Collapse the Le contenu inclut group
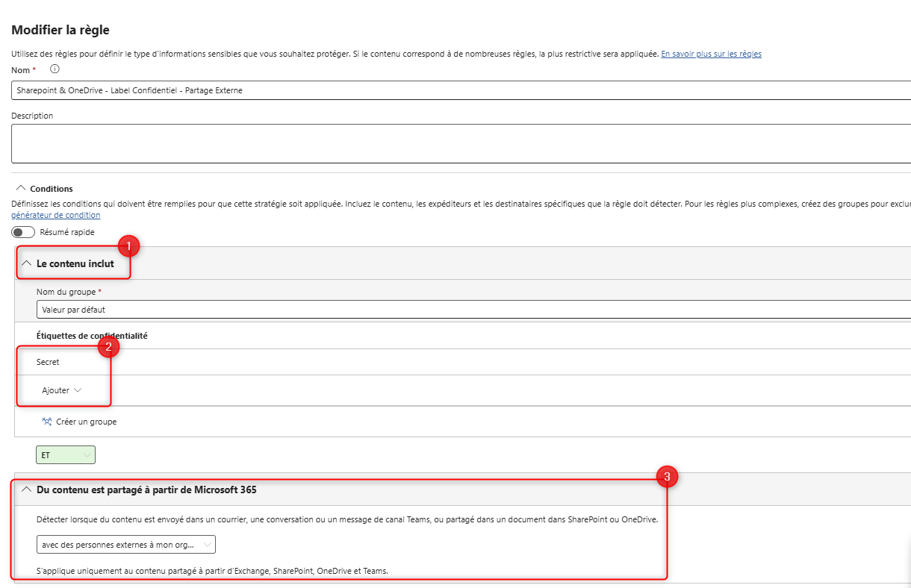Viewport: 911px width, 588px height. tap(27, 263)
